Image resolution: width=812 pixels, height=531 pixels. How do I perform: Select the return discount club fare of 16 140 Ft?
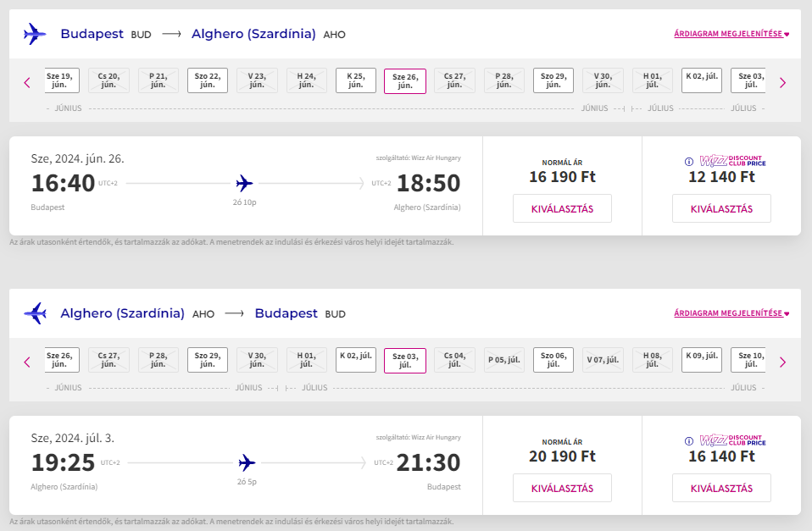721,488
